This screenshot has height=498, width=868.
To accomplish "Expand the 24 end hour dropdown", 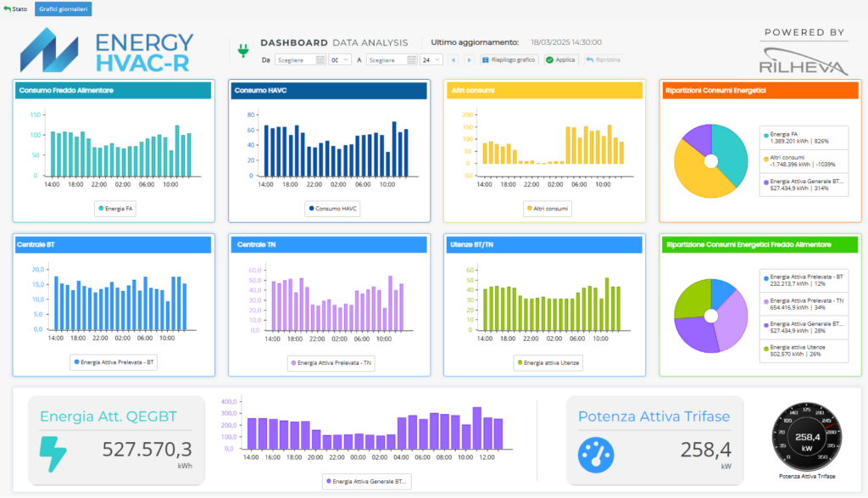I will (431, 60).
